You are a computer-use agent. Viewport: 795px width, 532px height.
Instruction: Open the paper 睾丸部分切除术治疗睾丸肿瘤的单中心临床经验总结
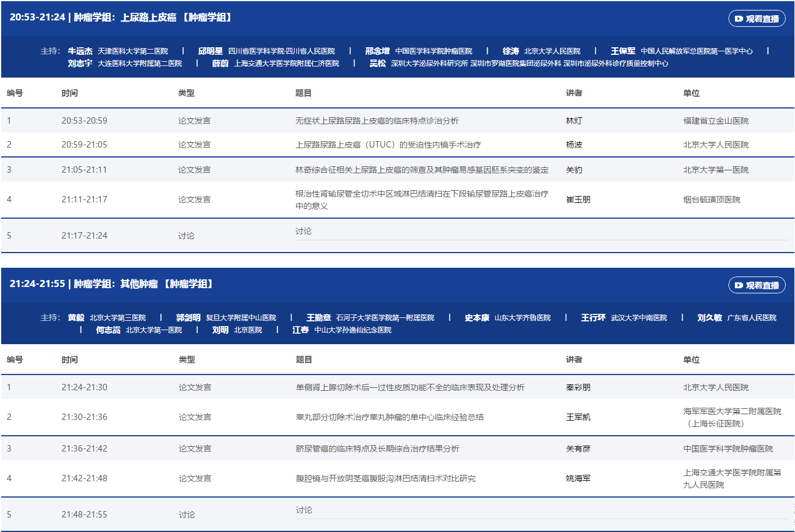[390, 417]
